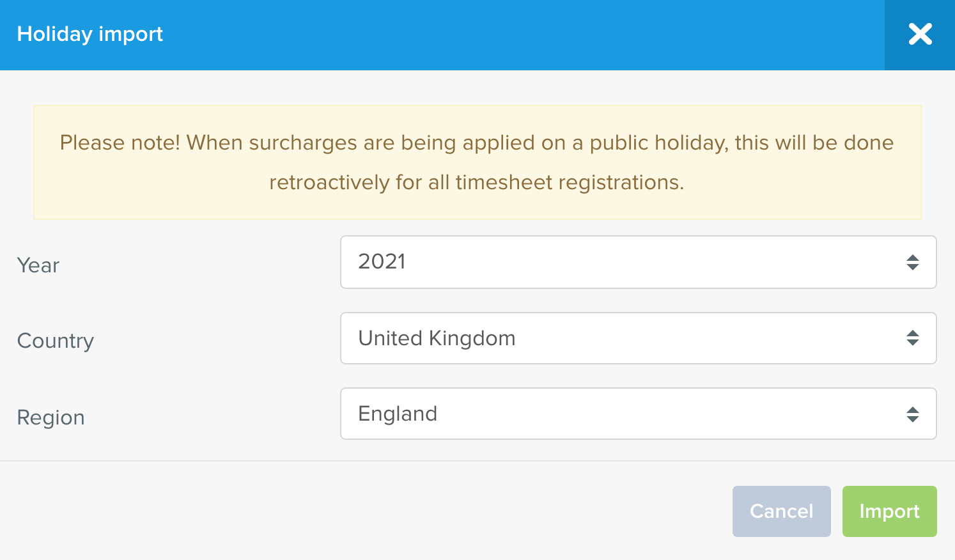
Task: Open the Country dropdown showing United Kingdom
Action: click(x=637, y=338)
